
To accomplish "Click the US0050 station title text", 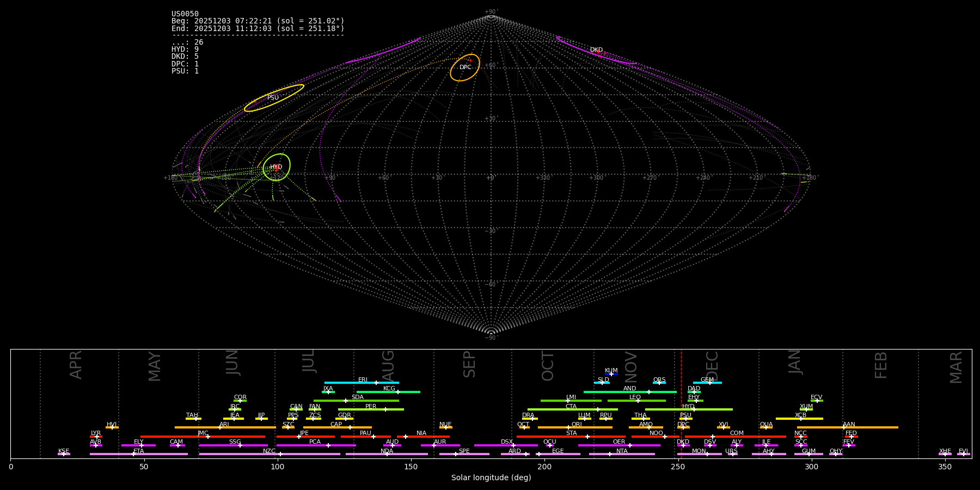I will click(x=185, y=14).
